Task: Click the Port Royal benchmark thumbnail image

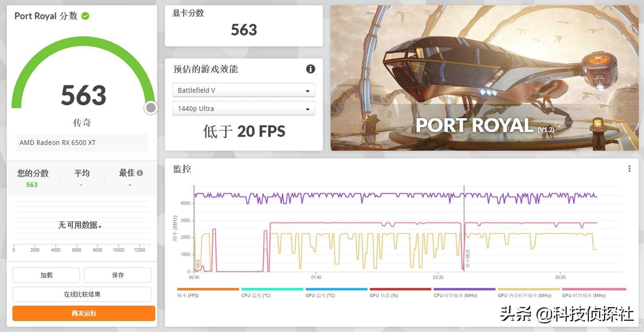Action: 484,78
